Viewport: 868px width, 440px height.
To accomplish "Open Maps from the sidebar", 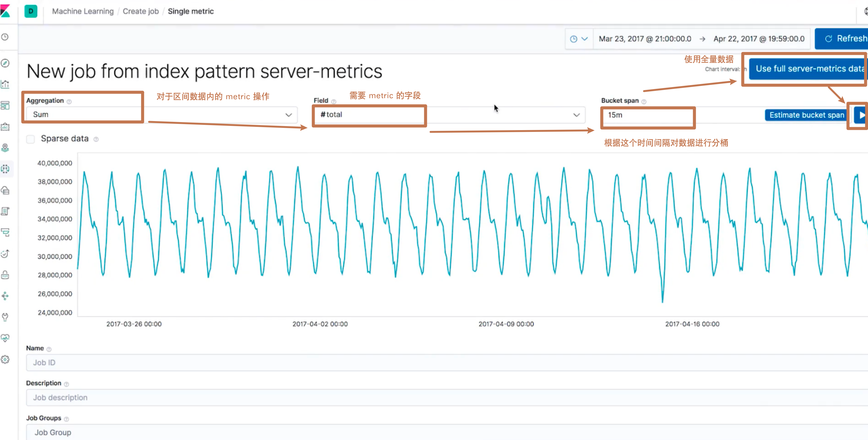I will click(x=5, y=148).
